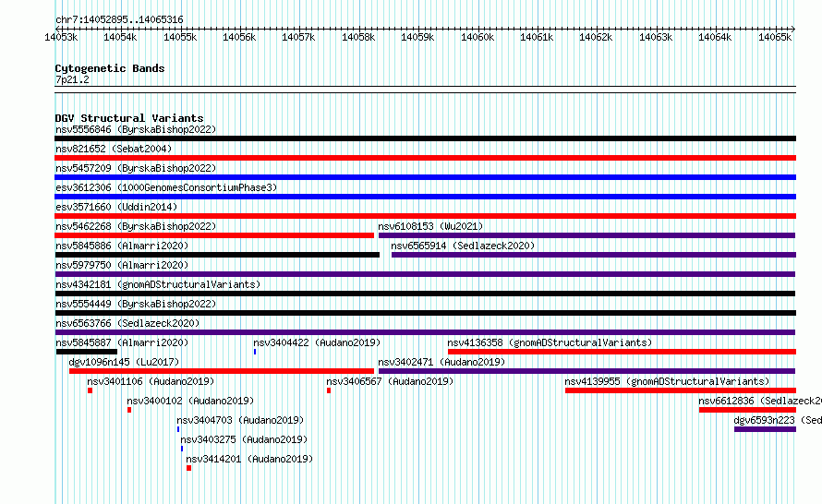Click the nsv5979750 (Almarri2020) label
The height and width of the screenshot is (504, 822).
point(122,265)
